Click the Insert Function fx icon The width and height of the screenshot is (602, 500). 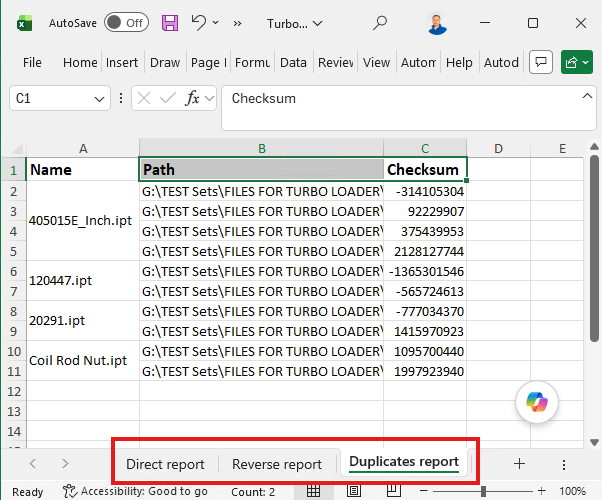click(x=192, y=98)
